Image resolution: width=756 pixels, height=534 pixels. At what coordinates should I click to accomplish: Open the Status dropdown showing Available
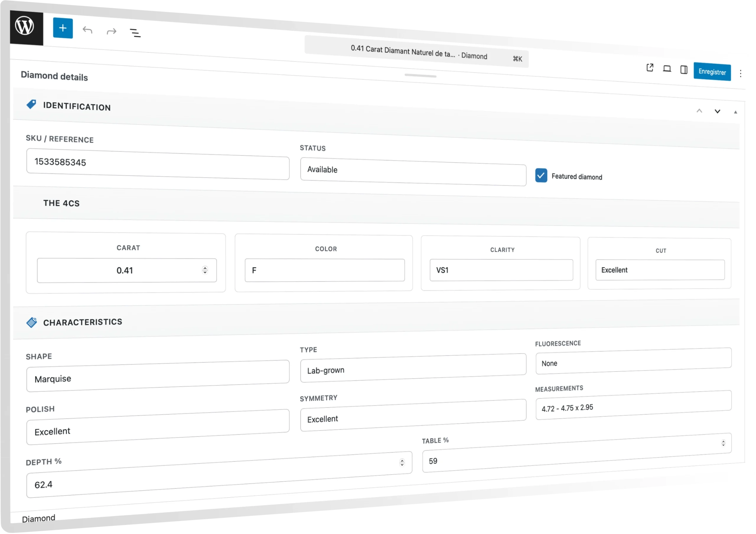413,172
